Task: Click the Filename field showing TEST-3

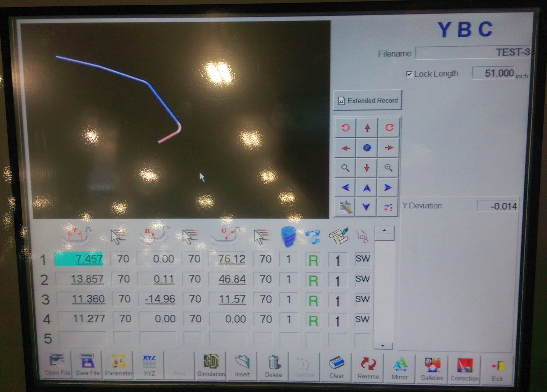Action: (472, 52)
